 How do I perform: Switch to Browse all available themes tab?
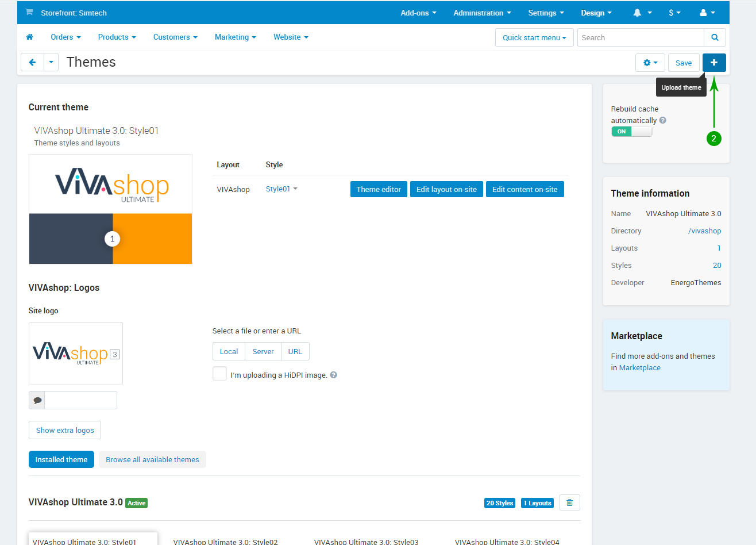[x=152, y=459]
